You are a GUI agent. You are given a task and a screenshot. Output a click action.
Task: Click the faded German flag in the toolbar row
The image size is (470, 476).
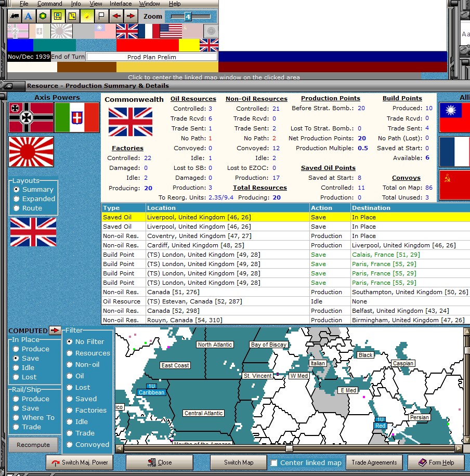pos(18,31)
